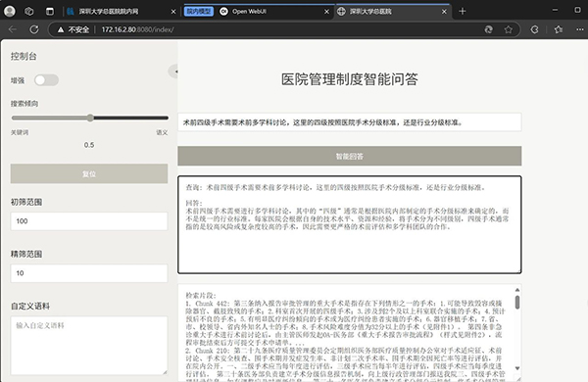Switch to the Open WebUI tab
Image resolution: width=588 pixels, height=382 pixels.
pos(249,12)
